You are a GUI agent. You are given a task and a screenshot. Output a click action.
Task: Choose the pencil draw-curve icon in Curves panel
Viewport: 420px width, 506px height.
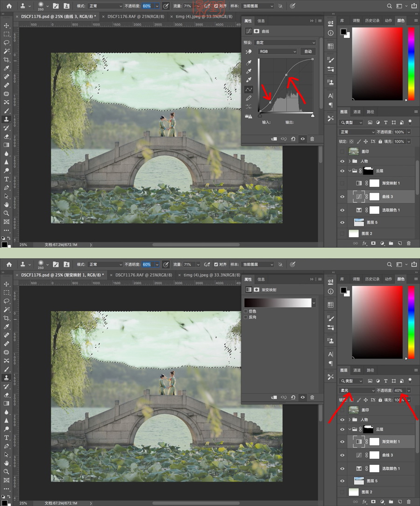(249, 98)
